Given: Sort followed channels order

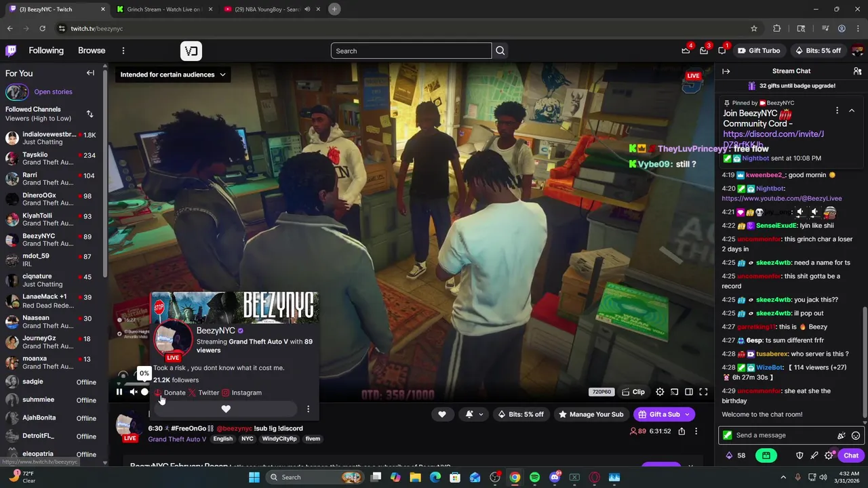Looking at the screenshot, I should tap(90, 114).
